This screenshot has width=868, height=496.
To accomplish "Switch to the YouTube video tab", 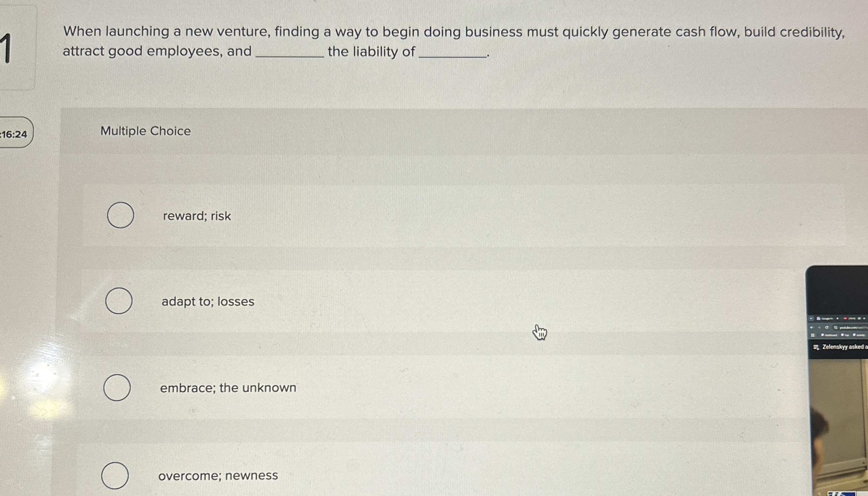I will [852, 318].
